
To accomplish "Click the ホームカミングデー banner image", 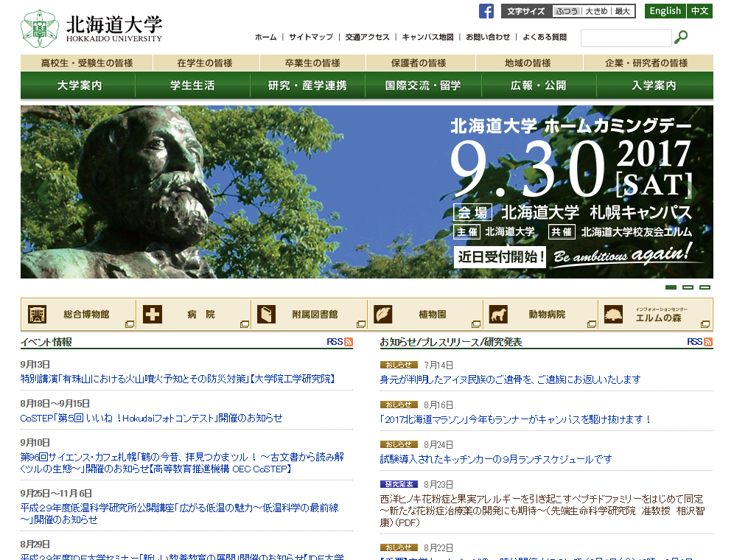I will coord(367,192).
